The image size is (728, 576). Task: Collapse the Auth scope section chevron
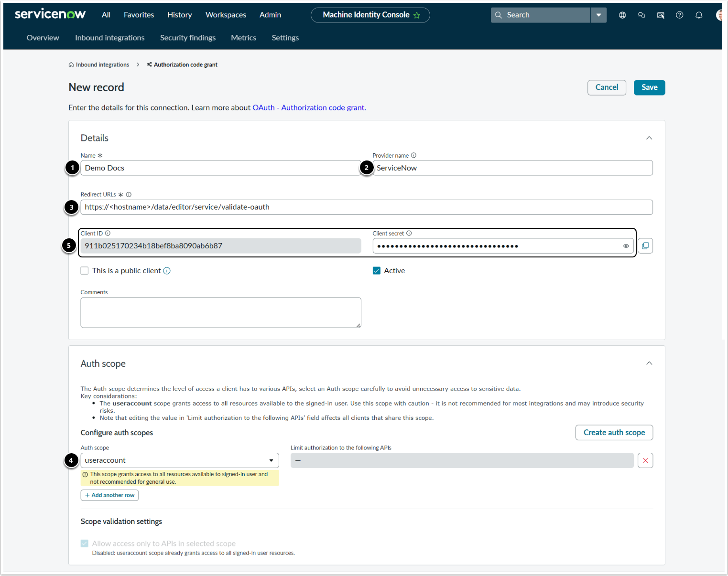coord(649,363)
